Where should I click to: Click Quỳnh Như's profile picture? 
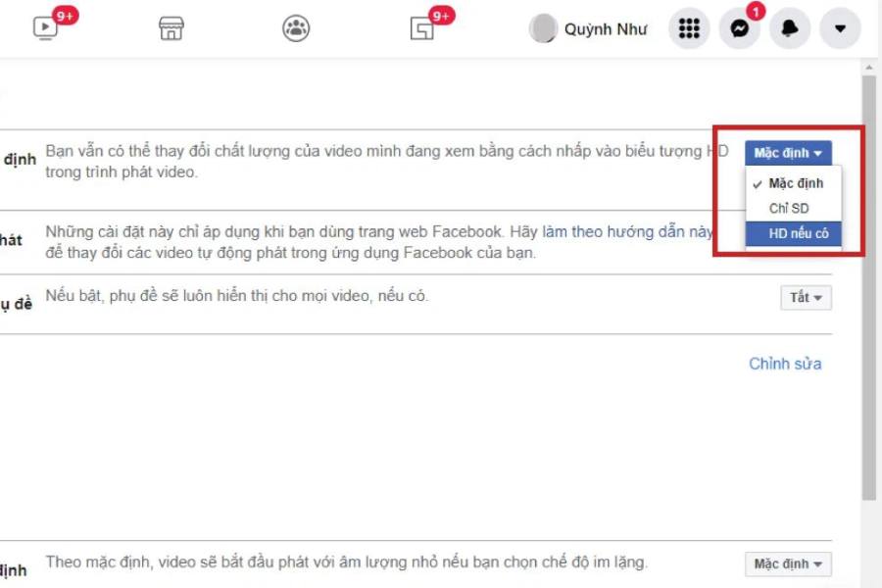(543, 29)
